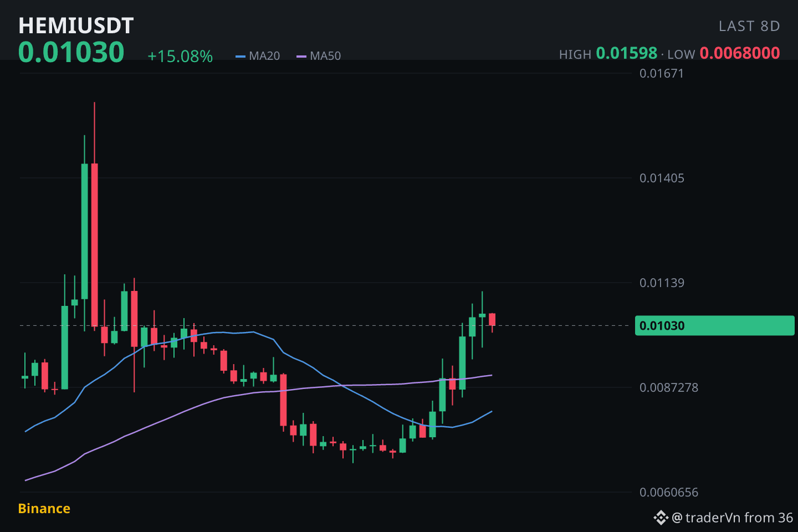The height and width of the screenshot is (532, 798).
Task: Toggle the MA50 legend label
Action: coord(325,56)
